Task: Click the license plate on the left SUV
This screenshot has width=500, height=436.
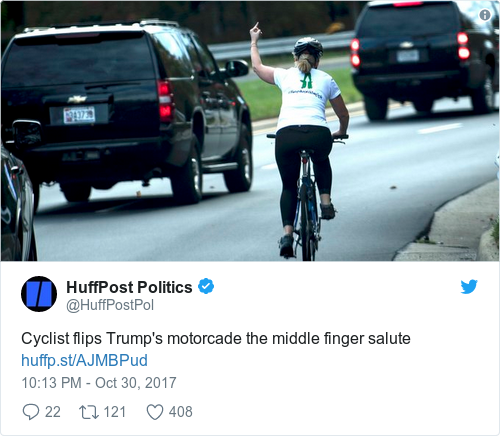Action: (x=79, y=115)
